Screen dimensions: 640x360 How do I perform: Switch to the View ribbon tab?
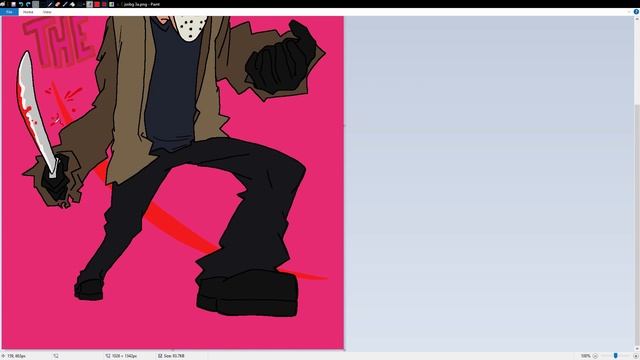tap(47, 12)
